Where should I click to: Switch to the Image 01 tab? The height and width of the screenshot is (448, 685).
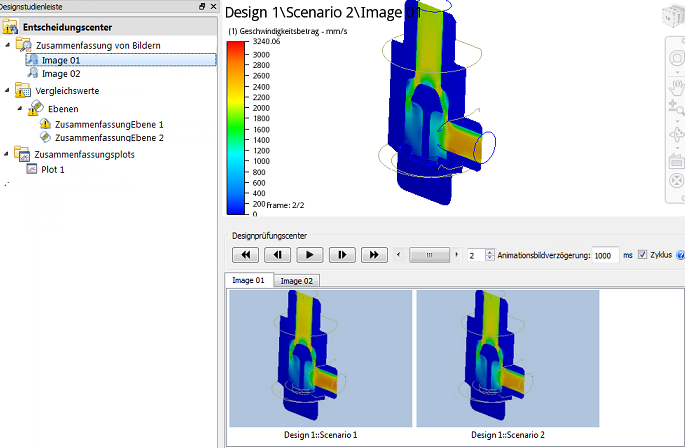249,280
